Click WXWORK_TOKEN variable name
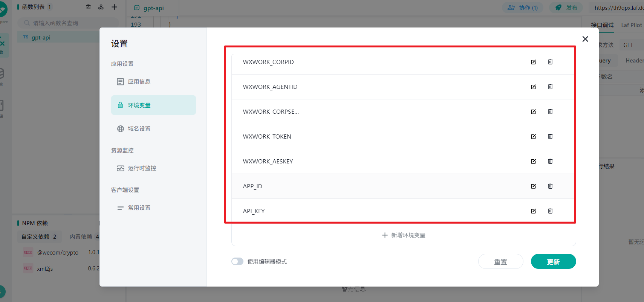This screenshot has width=644, height=302. 267,137
